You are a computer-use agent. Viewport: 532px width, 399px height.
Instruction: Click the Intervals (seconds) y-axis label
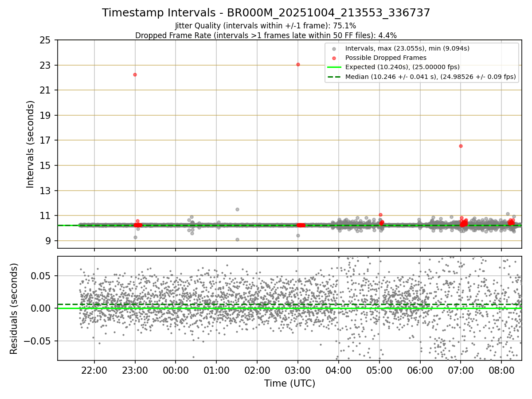pyautogui.click(x=30, y=144)
